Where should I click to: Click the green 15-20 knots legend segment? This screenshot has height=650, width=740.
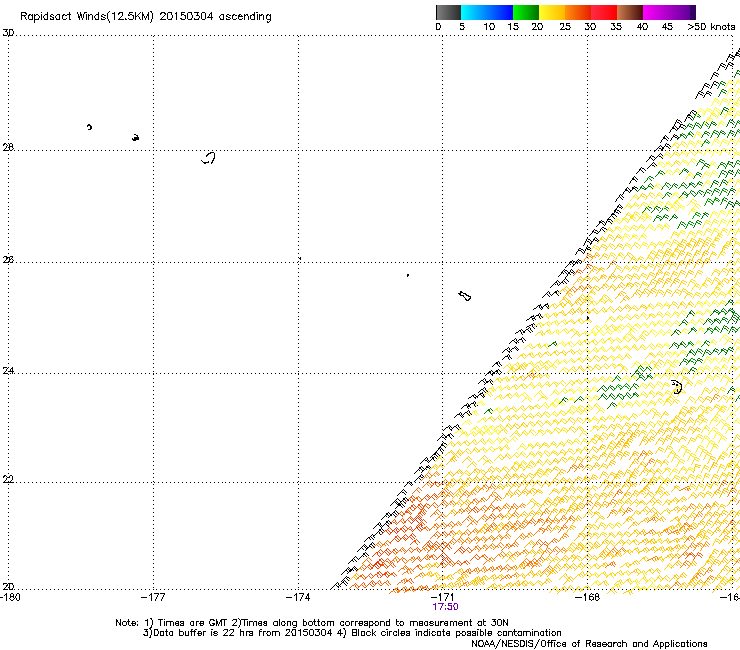526,12
